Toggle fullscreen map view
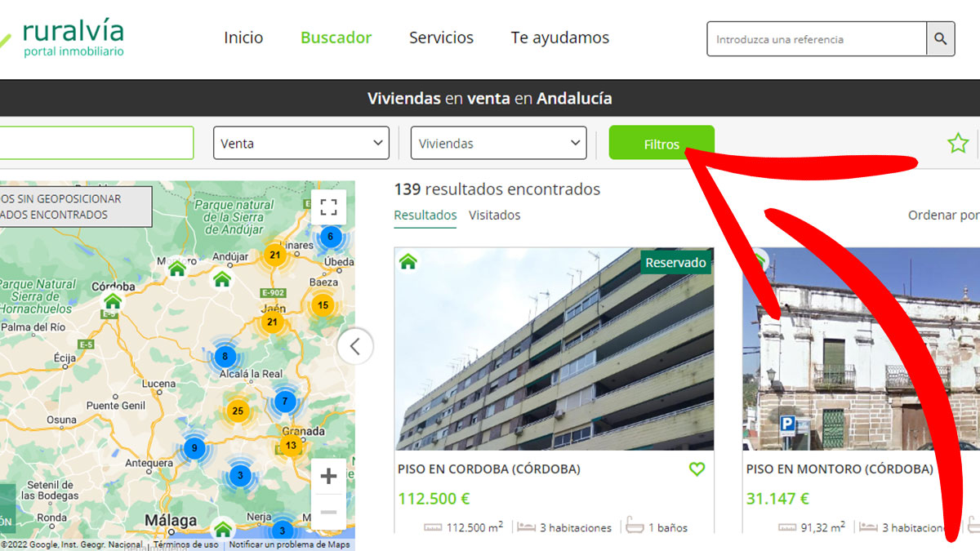 click(x=328, y=207)
